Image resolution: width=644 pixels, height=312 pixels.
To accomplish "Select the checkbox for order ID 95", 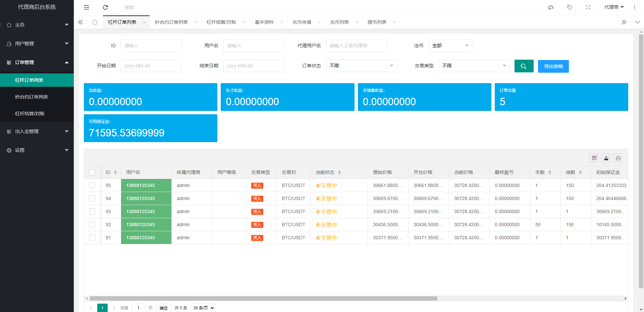I will pos(92,185).
